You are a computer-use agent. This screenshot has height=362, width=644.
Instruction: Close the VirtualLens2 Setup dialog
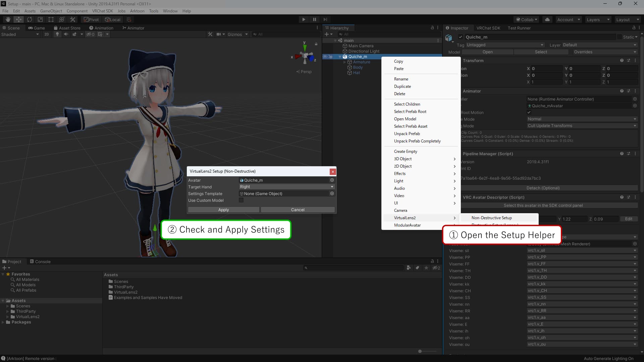(x=333, y=172)
